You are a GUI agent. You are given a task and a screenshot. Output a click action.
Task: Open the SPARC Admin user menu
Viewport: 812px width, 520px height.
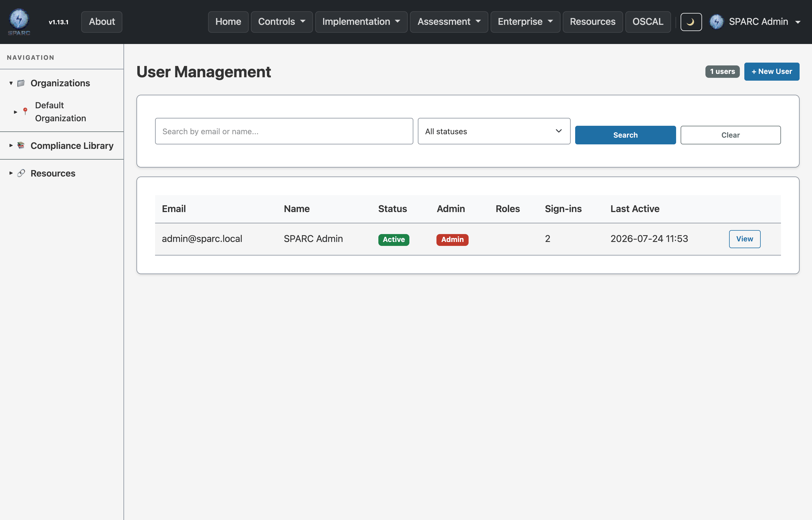pos(755,22)
